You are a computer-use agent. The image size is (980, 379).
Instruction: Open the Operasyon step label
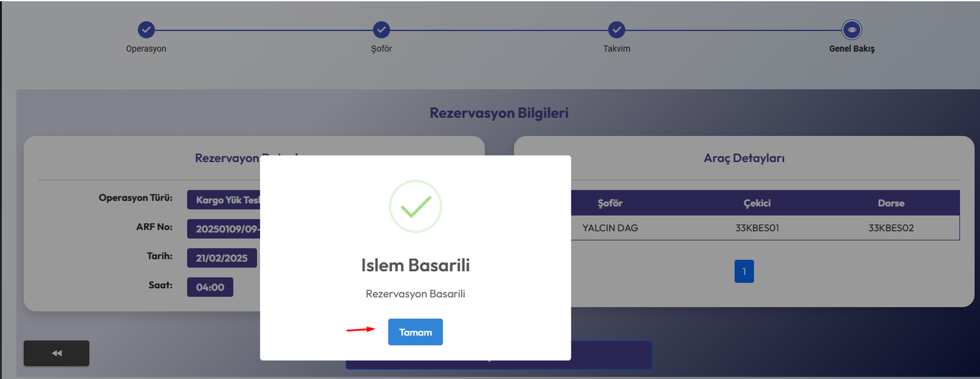point(146,49)
